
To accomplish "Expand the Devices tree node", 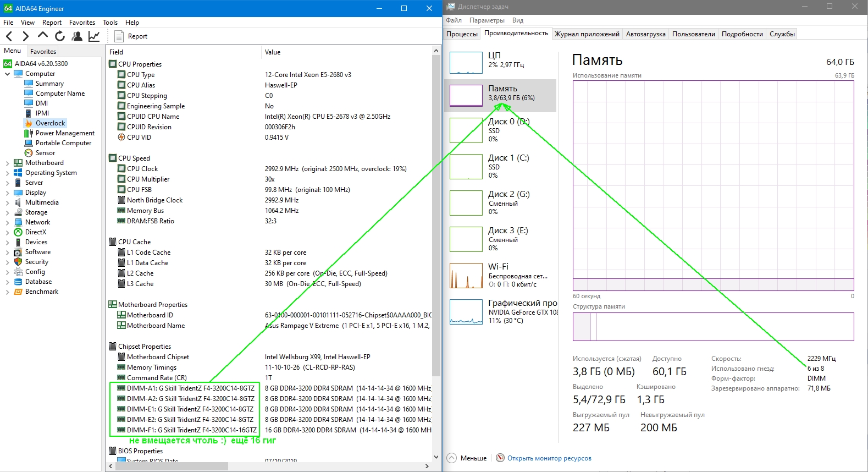I will (x=7, y=242).
